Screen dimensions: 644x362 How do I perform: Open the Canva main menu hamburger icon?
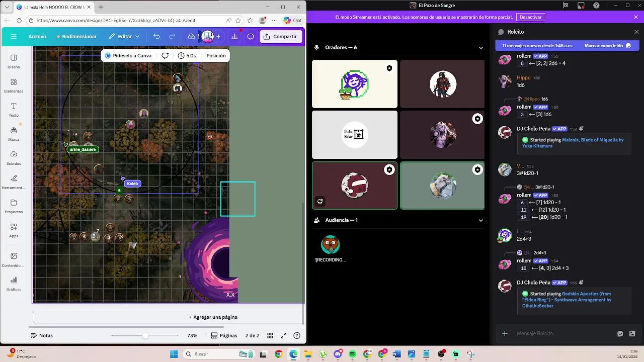[x=14, y=37]
